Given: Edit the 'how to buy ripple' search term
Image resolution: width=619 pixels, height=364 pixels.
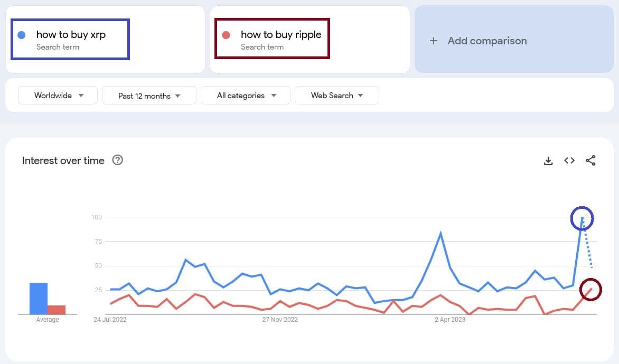Looking at the screenshot, I should [280, 35].
